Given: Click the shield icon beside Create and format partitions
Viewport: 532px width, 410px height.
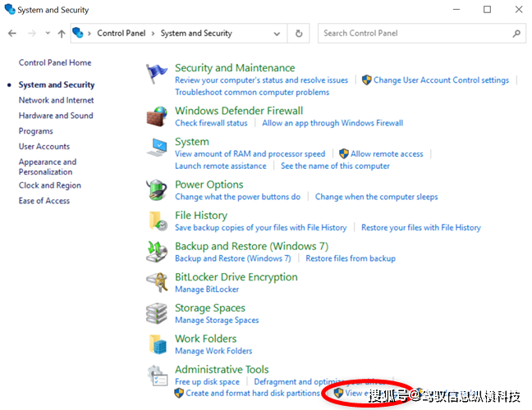Looking at the screenshot, I should tap(179, 393).
